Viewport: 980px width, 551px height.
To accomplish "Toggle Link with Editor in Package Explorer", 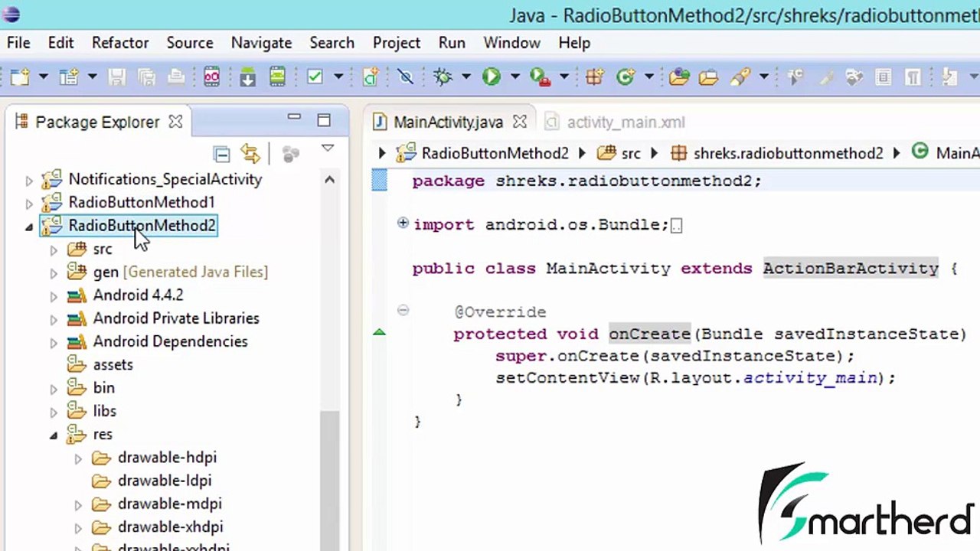I will pos(251,154).
